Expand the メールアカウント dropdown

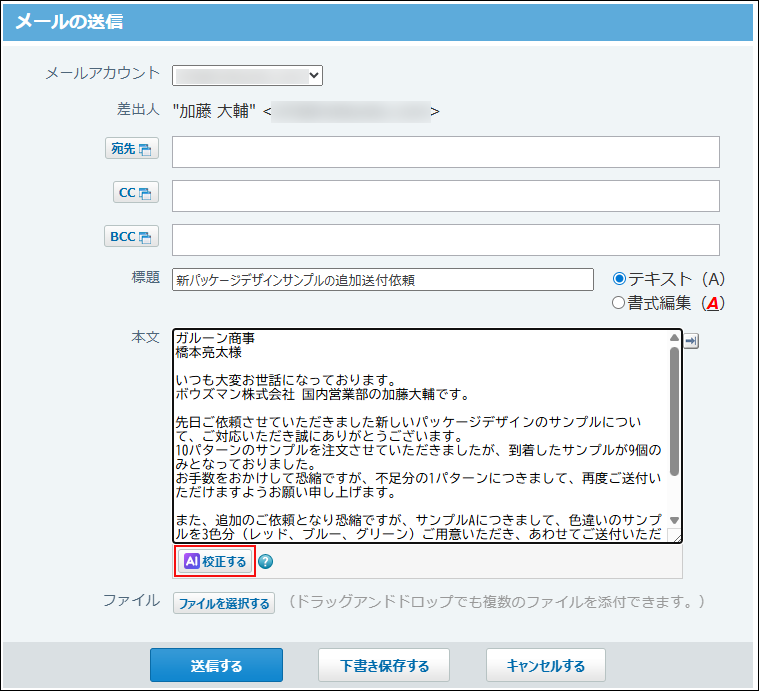(247, 75)
